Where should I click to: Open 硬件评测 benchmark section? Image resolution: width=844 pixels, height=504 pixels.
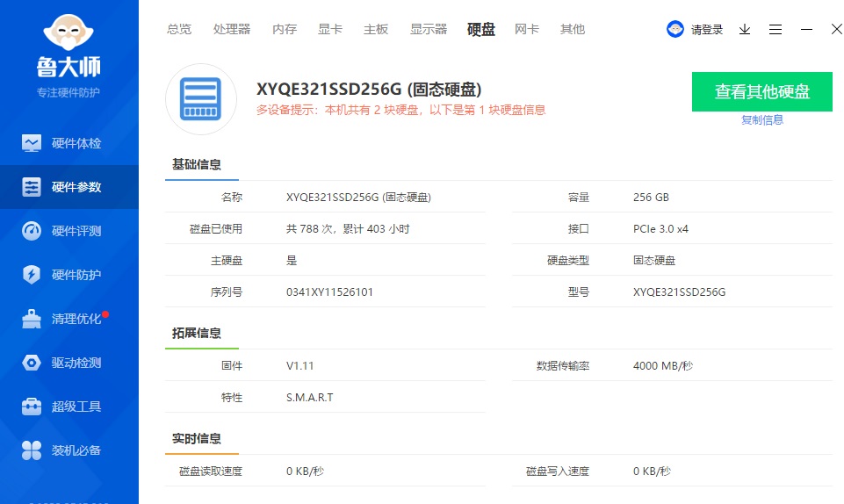point(69,231)
